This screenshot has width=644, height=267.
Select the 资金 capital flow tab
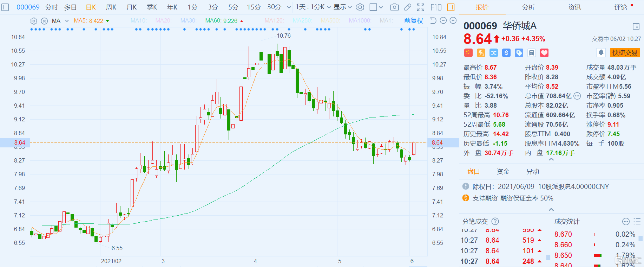pyautogui.click(x=503, y=172)
